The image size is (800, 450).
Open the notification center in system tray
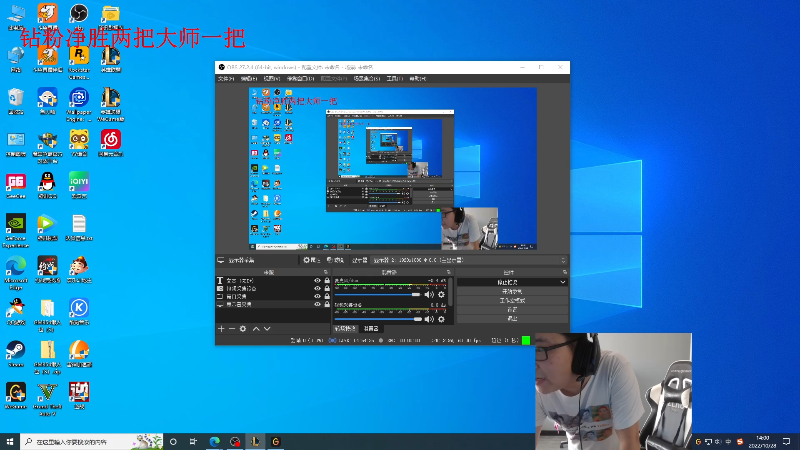pyautogui.click(x=786, y=441)
